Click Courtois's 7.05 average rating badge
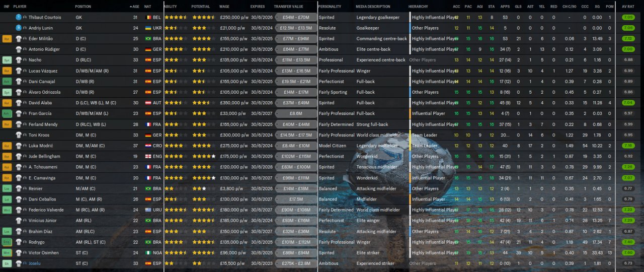The height and width of the screenshot is (272, 644). point(628,17)
